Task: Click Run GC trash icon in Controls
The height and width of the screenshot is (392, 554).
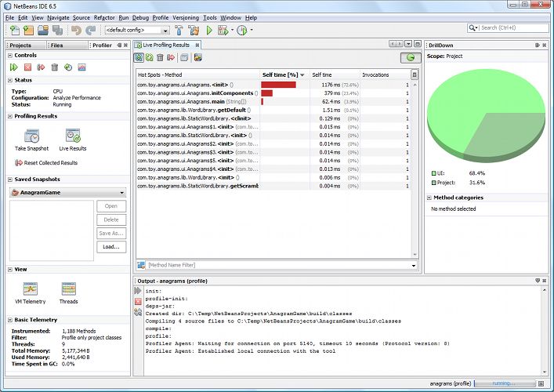Action: coord(54,67)
